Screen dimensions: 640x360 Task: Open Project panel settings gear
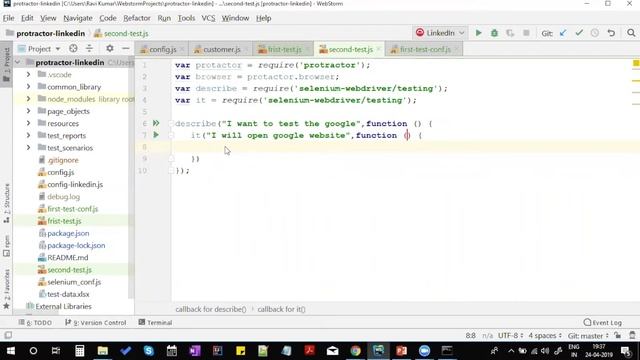[109, 49]
